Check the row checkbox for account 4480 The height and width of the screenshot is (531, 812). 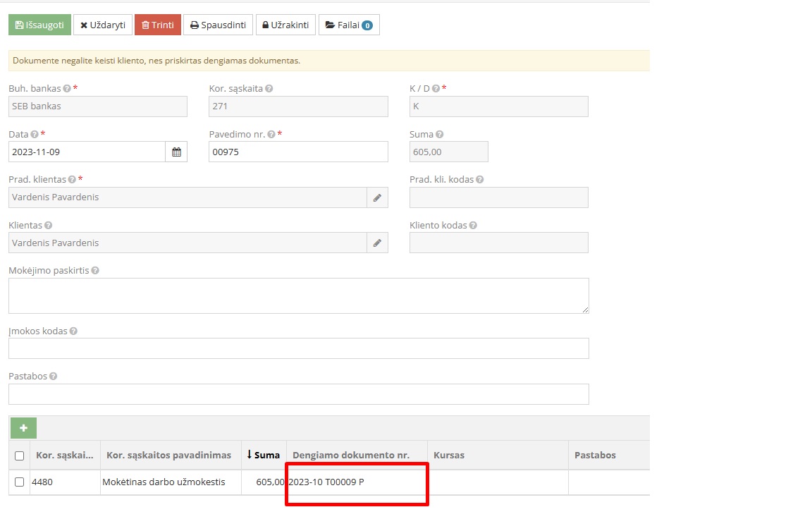20,482
